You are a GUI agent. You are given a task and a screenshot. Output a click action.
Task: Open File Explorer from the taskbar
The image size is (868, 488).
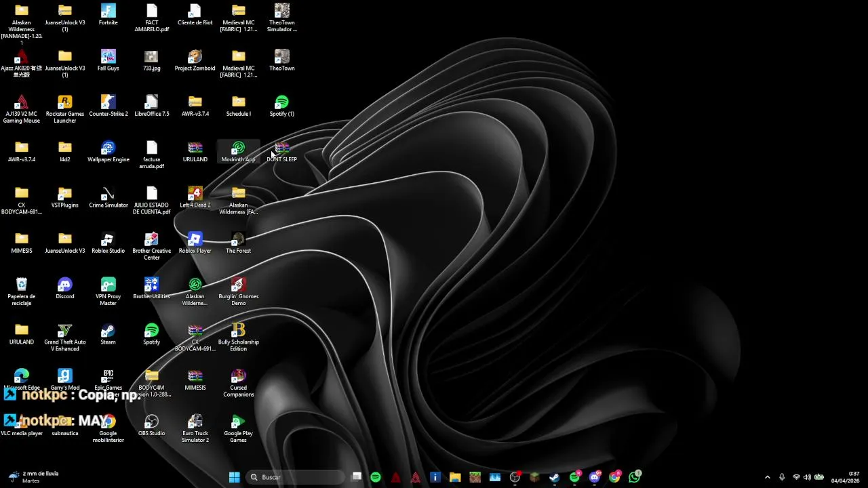point(455,477)
